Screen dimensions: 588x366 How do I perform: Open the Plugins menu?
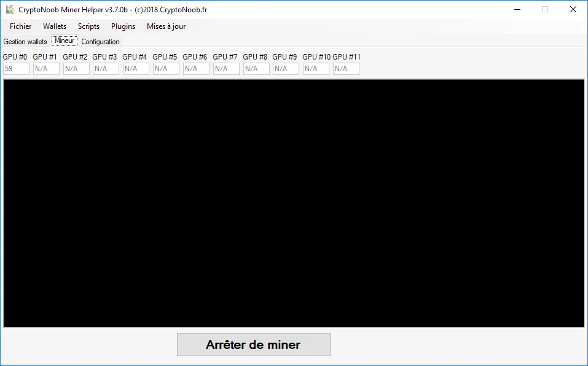pyautogui.click(x=123, y=26)
